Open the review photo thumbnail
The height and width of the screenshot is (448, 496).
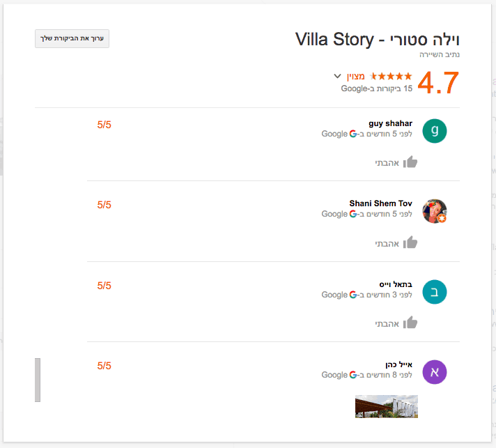pyautogui.click(x=387, y=406)
